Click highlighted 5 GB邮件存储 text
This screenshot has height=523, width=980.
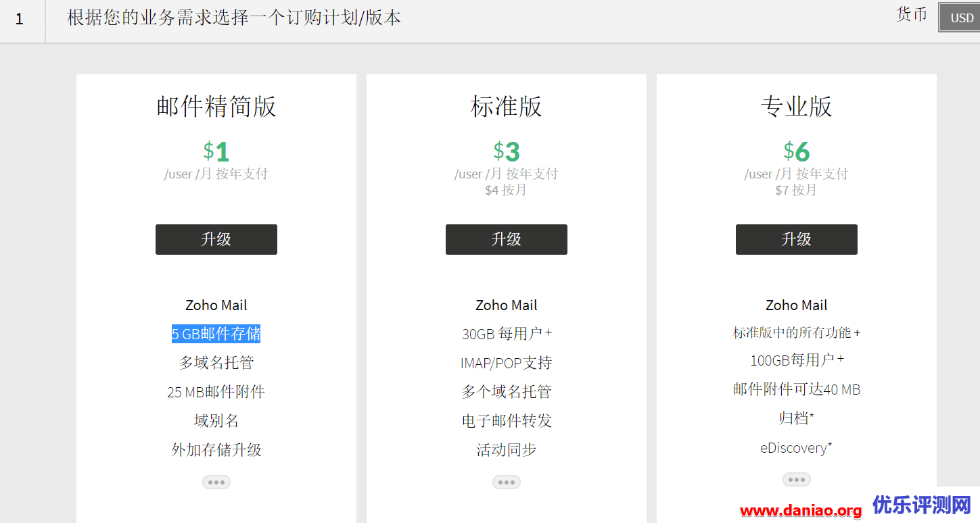coord(216,334)
